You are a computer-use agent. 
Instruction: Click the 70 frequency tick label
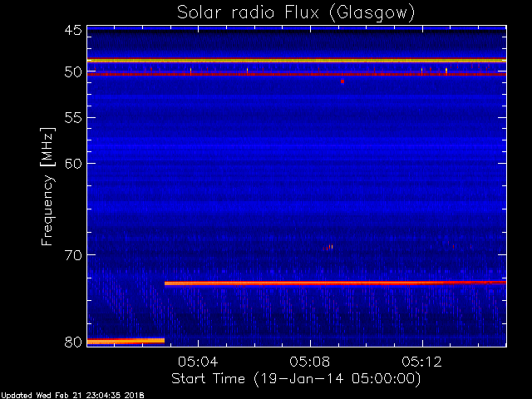73,255
